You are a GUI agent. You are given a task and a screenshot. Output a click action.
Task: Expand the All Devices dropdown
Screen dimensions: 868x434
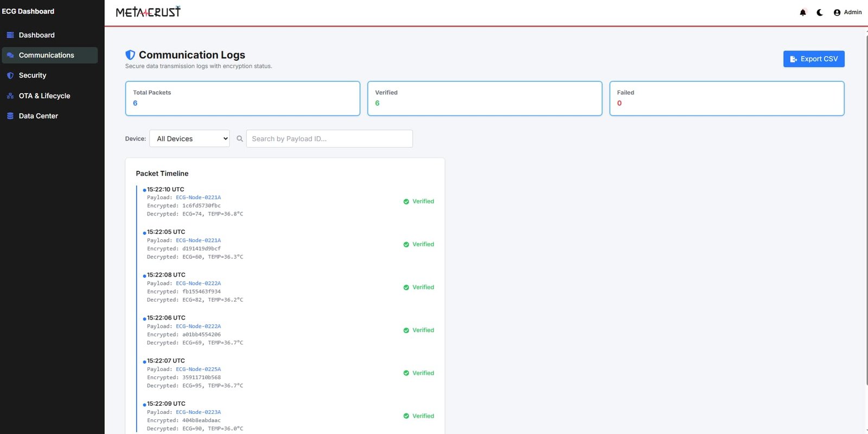tap(189, 139)
